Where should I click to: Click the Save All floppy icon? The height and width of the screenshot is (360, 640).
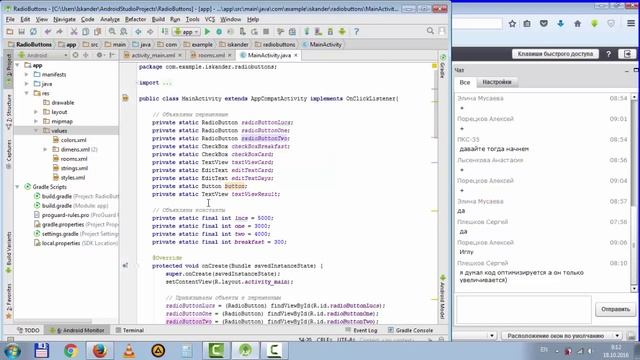21,31
